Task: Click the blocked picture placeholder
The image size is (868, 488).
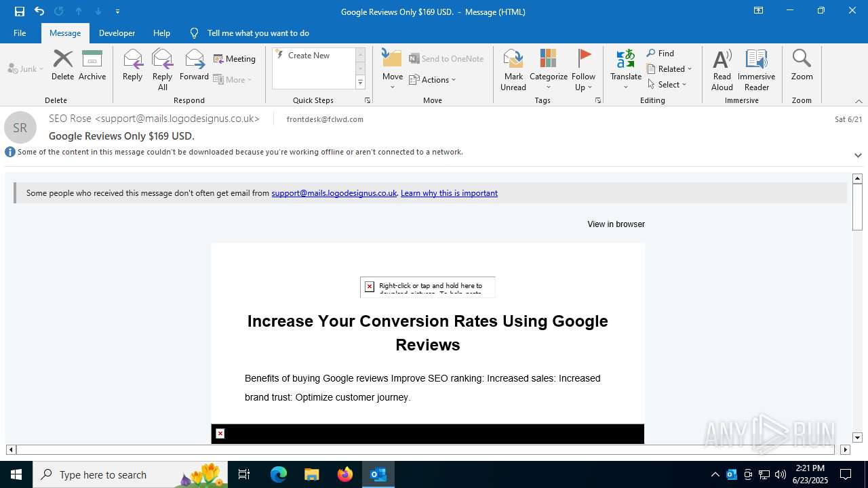Action: point(427,287)
